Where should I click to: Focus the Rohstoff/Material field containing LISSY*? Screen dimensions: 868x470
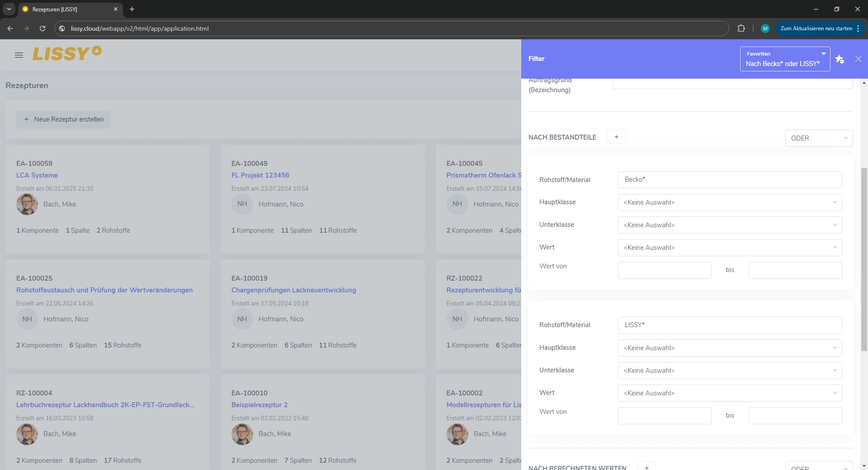730,325
